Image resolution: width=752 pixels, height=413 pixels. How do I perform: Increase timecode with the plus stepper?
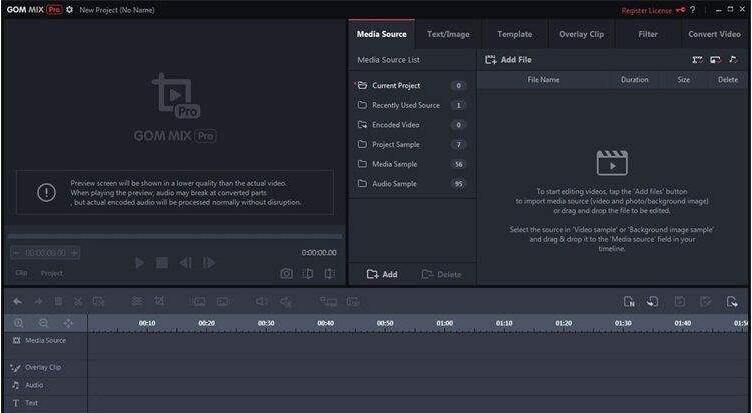74,253
